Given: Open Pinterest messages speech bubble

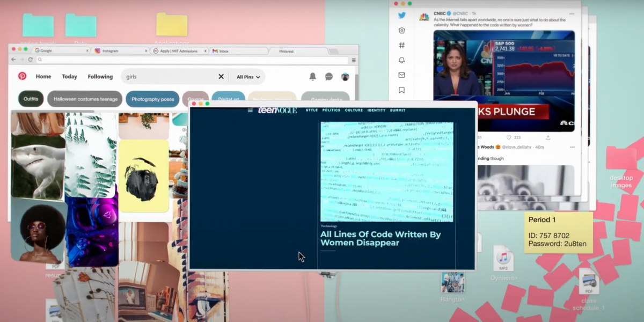Looking at the screenshot, I should tap(329, 77).
